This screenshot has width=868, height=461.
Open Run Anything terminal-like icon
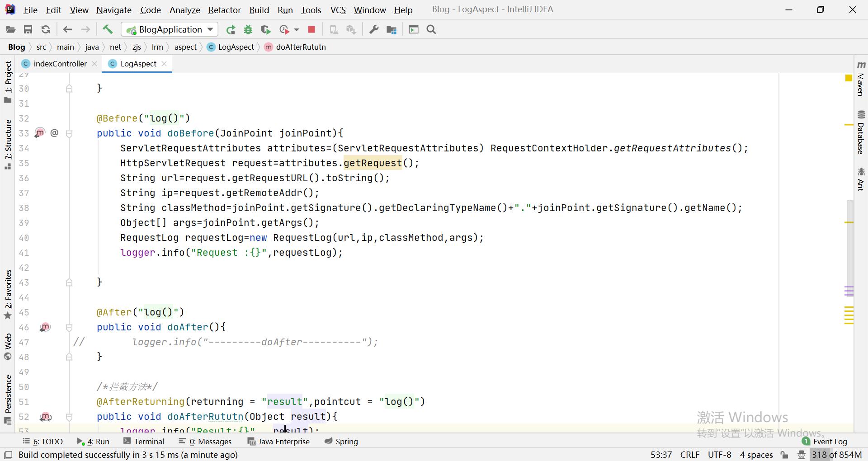tap(414, 30)
